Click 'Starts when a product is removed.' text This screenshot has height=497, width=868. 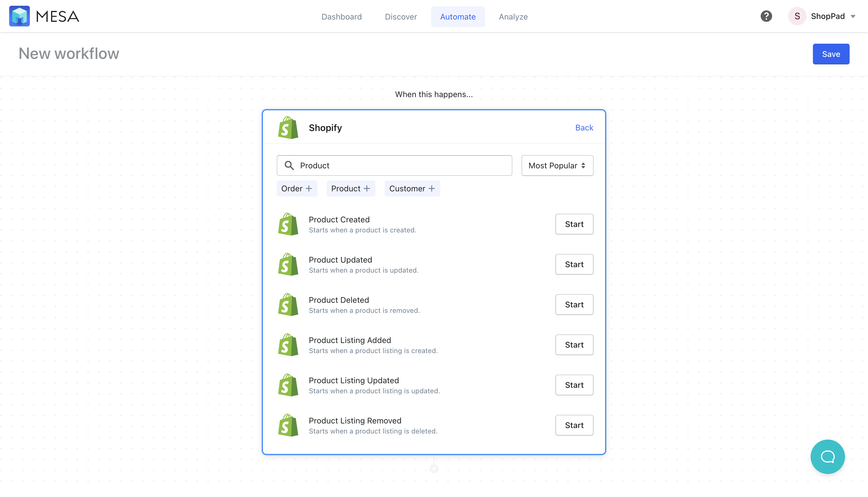coord(364,311)
